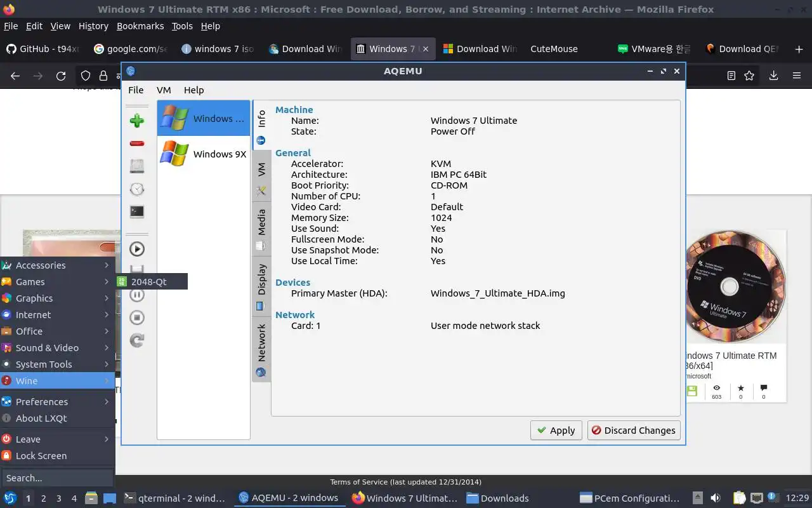Add a new virtual machine with green plus
This screenshot has height=508, width=812.
coord(136,121)
